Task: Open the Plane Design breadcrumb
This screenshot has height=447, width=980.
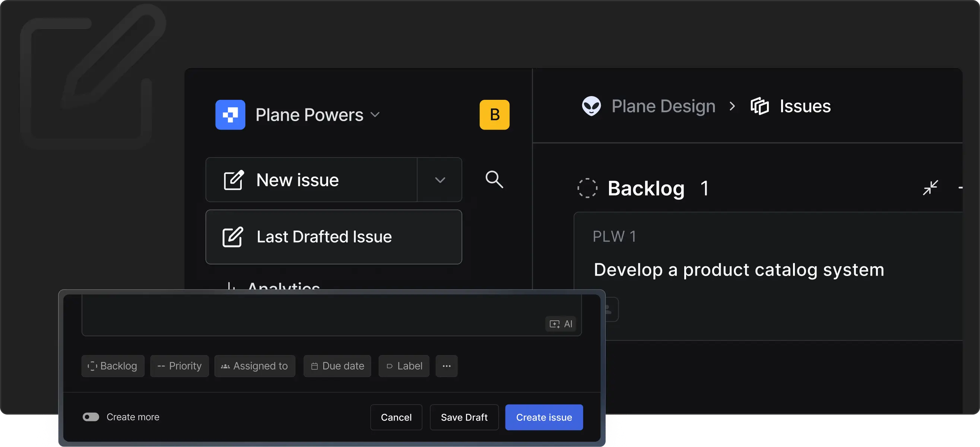Action: [x=663, y=106]
